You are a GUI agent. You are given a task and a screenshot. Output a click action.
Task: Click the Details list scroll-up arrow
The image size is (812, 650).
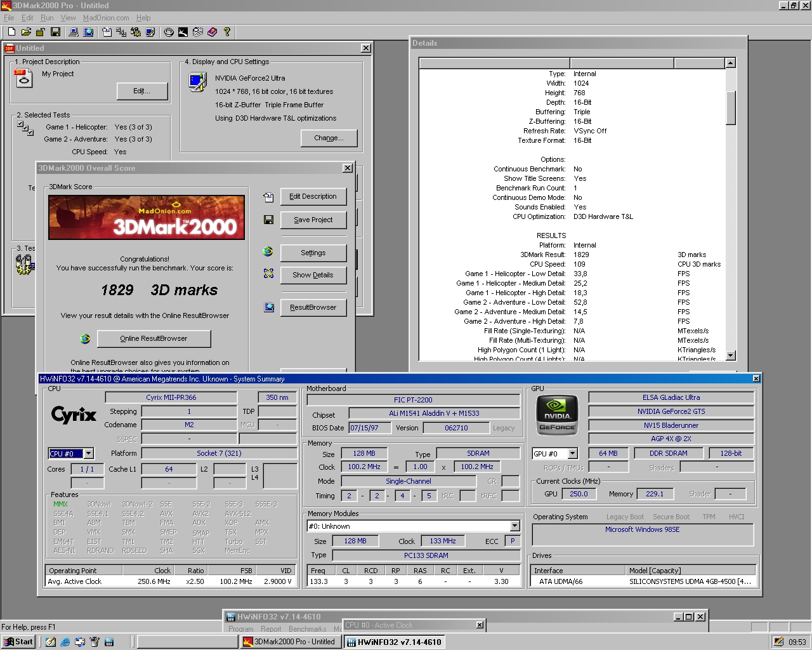[x=731, y=63]
